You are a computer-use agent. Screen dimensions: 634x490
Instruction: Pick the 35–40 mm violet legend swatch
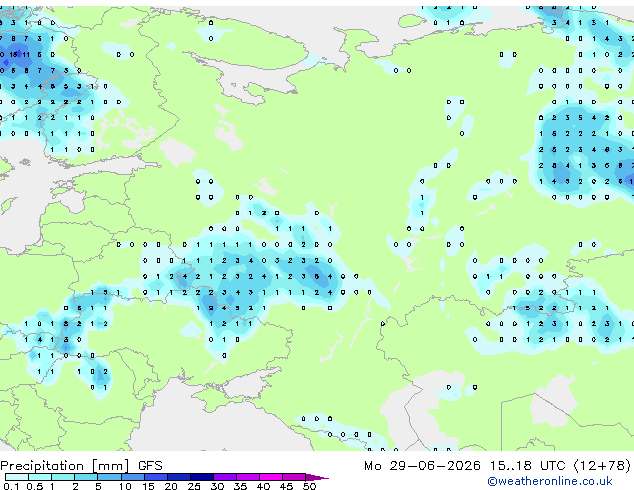(x=248, y=477)
